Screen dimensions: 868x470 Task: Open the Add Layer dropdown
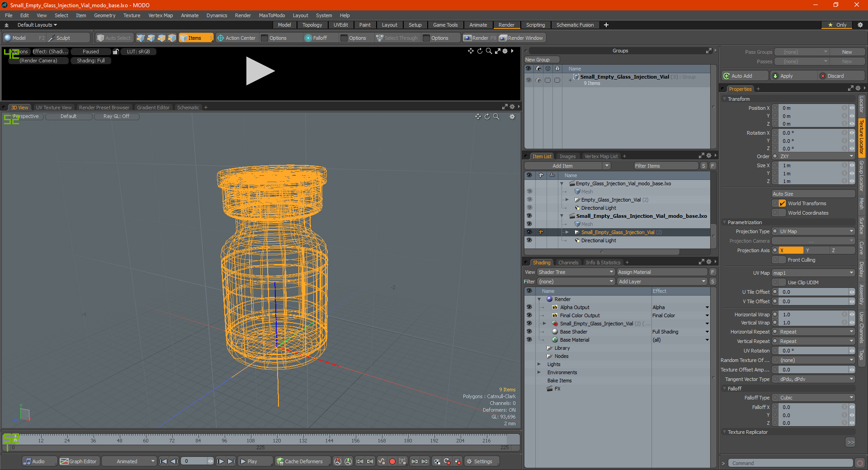(662, 282)
